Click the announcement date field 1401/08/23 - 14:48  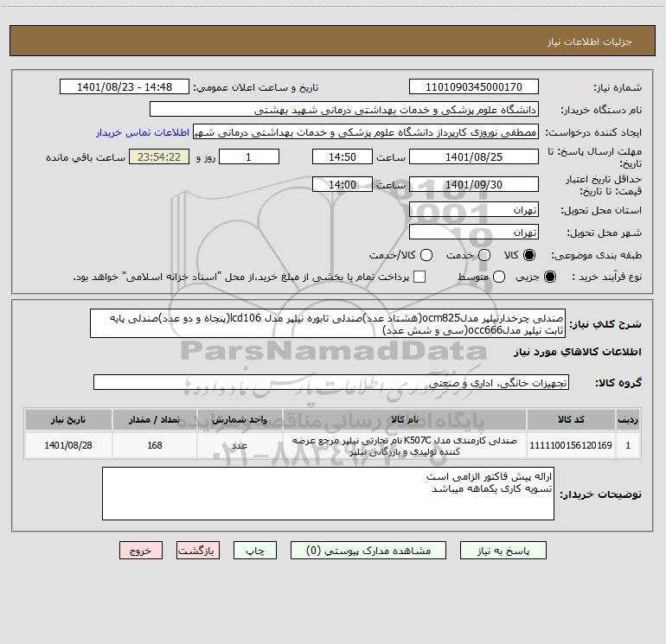tap(125, 87)
